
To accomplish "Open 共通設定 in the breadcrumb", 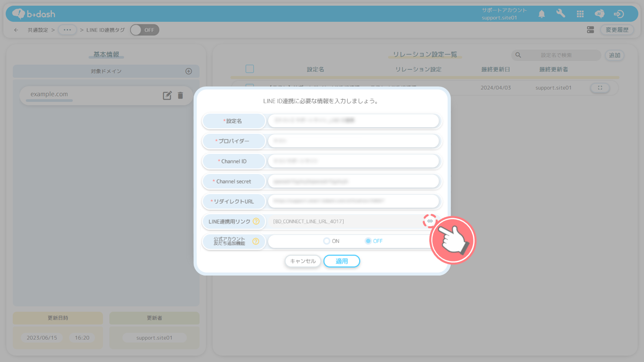I will pyautogui.click(x=38, y=30).
